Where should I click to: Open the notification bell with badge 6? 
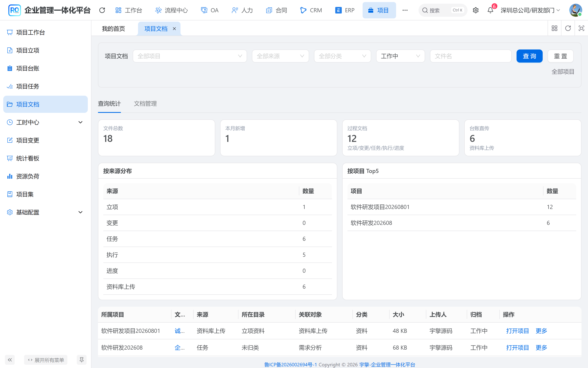pos(490,10)
